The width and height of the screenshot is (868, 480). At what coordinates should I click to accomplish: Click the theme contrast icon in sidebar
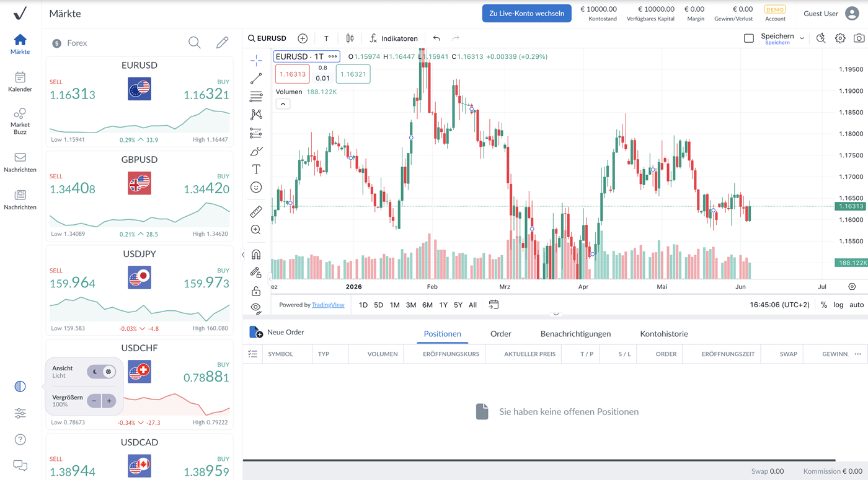[20, 386]
